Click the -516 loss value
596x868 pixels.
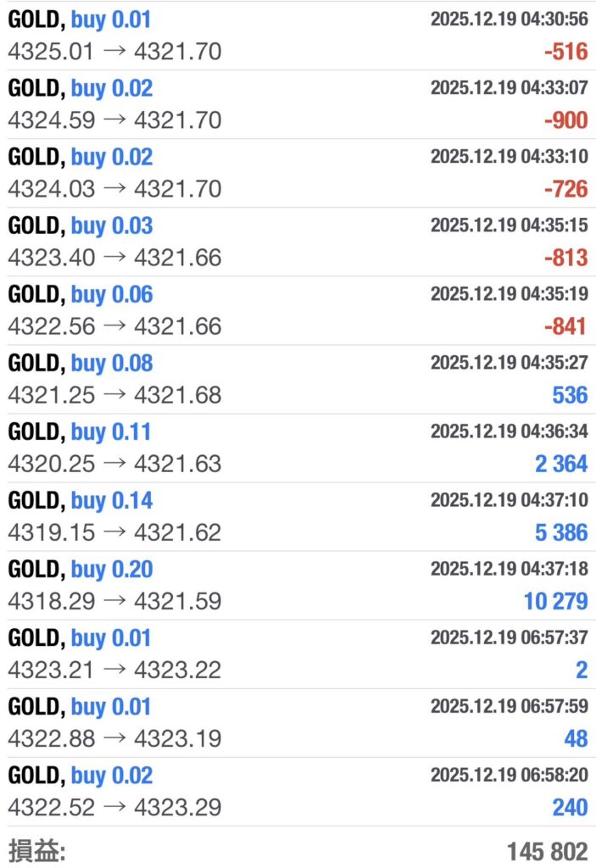(x=565, y=52)
